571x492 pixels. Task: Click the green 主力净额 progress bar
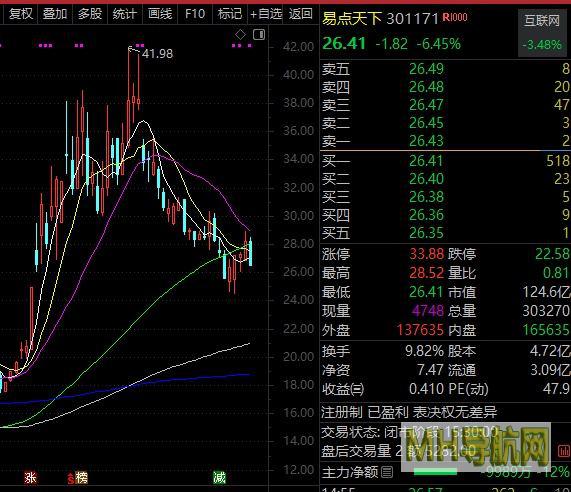435,472
